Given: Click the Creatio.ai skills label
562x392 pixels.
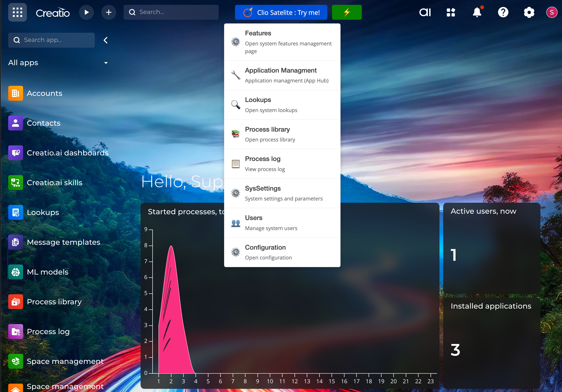Looking at the screenshot, I should 55,183.
